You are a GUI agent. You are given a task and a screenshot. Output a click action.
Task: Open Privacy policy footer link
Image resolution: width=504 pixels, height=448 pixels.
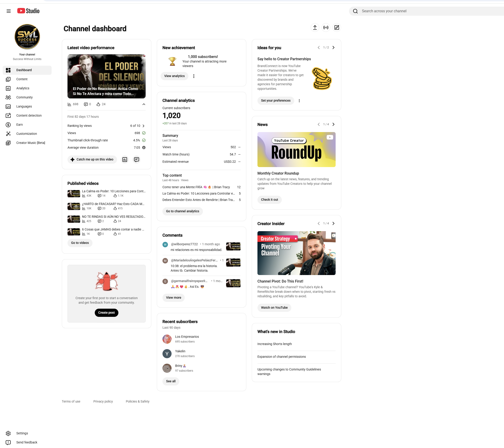[103, 401]
